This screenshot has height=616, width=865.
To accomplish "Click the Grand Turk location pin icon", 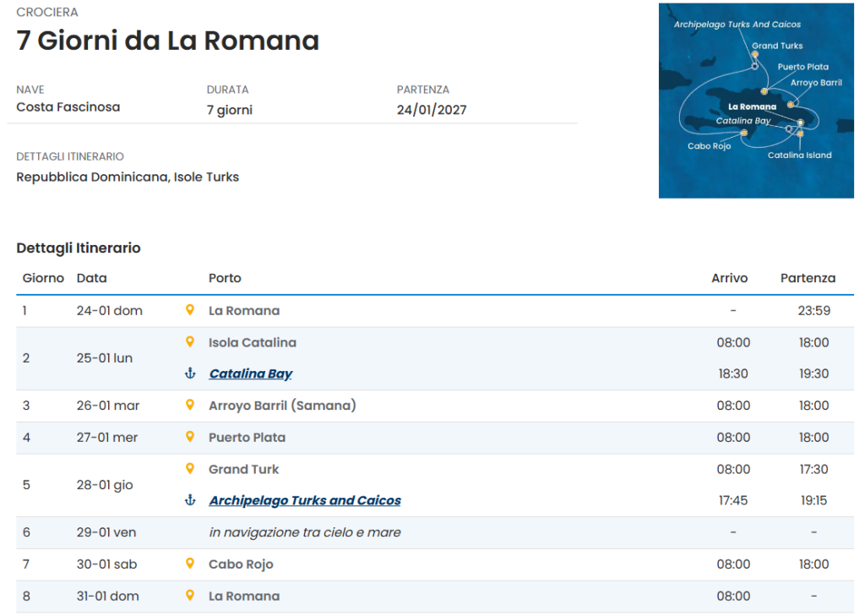I will click(190, 469).
